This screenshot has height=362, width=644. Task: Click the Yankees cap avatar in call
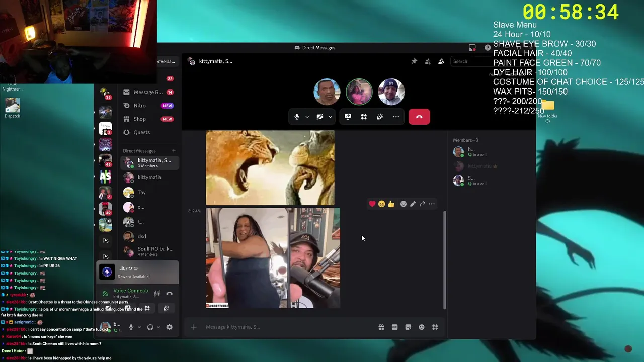391,92
